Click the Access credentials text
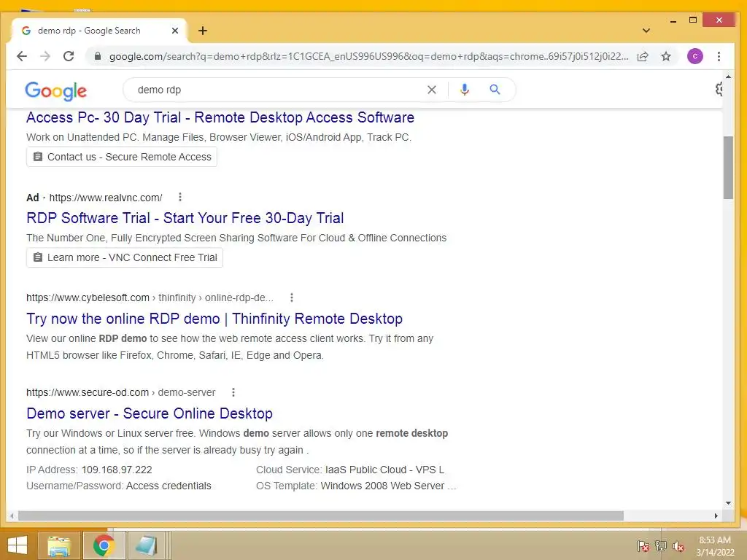Image resolution: width=747 pixels, height=560 pixels. click(x=169, y=486)
